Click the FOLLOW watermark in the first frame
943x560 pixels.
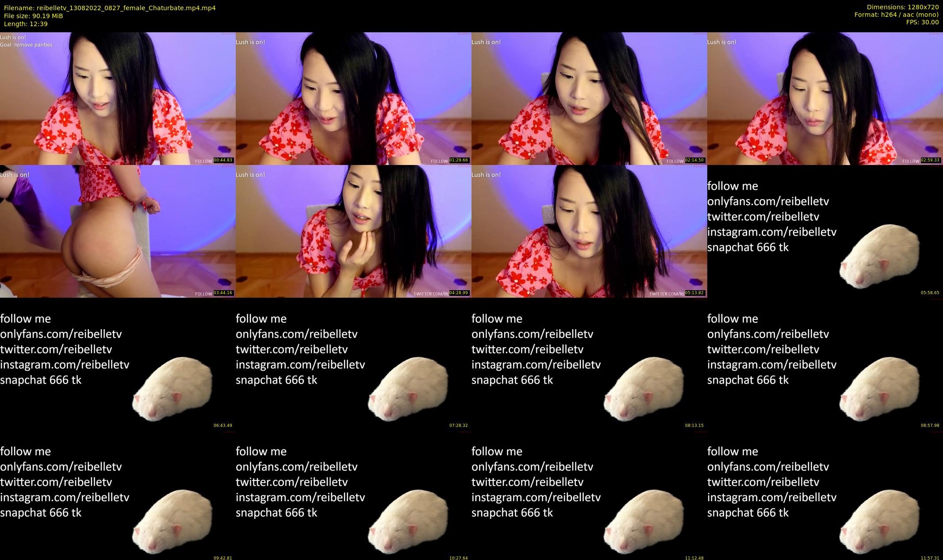tap(203, 161)
